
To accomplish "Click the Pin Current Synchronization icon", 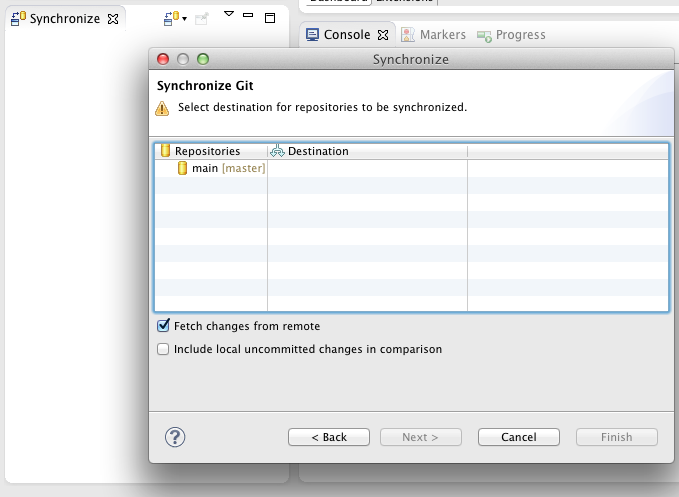I will [201, 19].
